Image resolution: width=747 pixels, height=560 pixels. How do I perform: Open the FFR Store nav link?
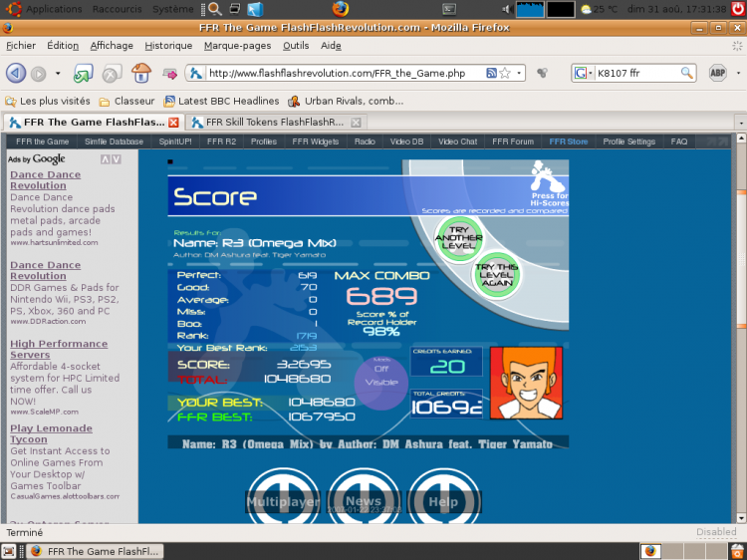point(569,141)
